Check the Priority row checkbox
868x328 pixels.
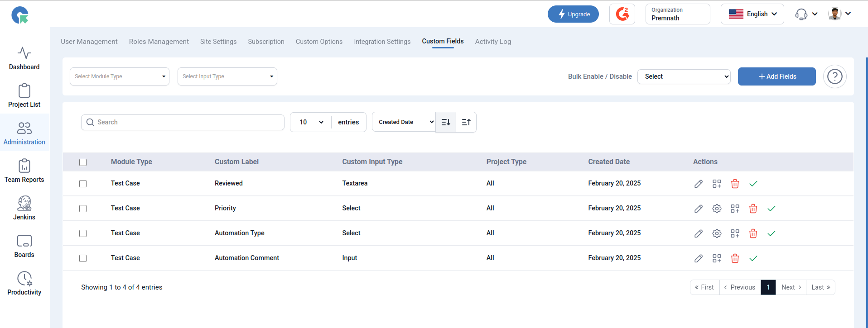pos(83,209)
